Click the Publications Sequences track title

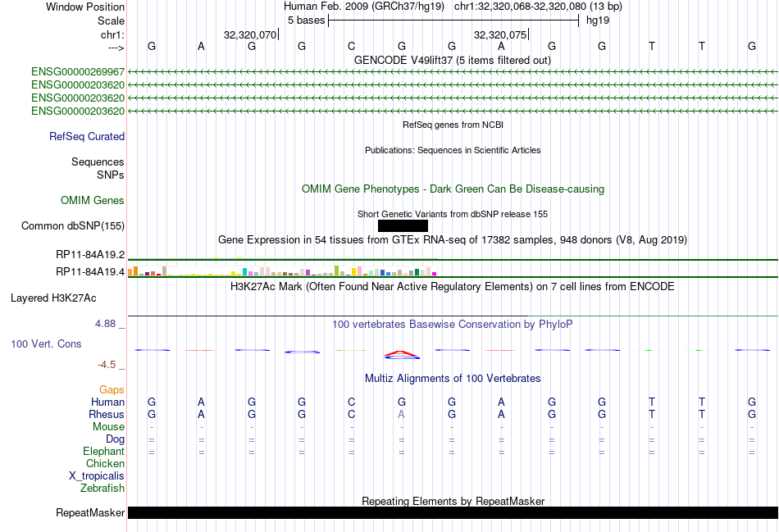(x=452, y=150)
